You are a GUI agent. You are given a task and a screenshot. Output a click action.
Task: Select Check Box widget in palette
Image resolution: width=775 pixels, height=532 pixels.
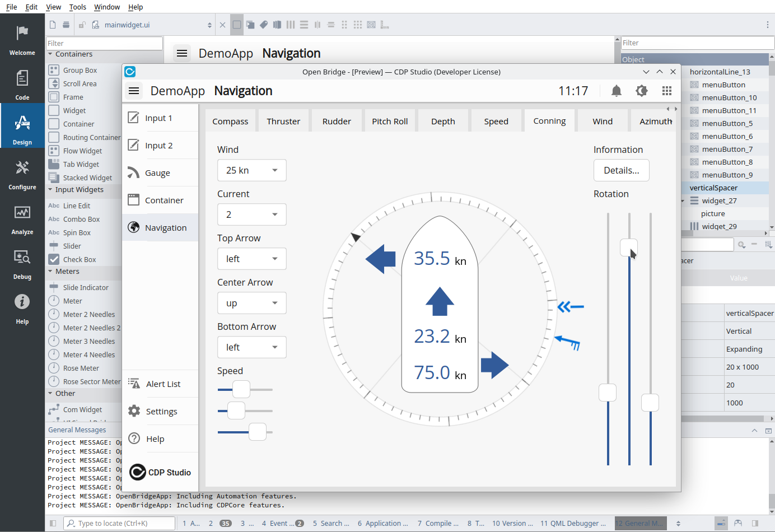[x=79, y=259]
